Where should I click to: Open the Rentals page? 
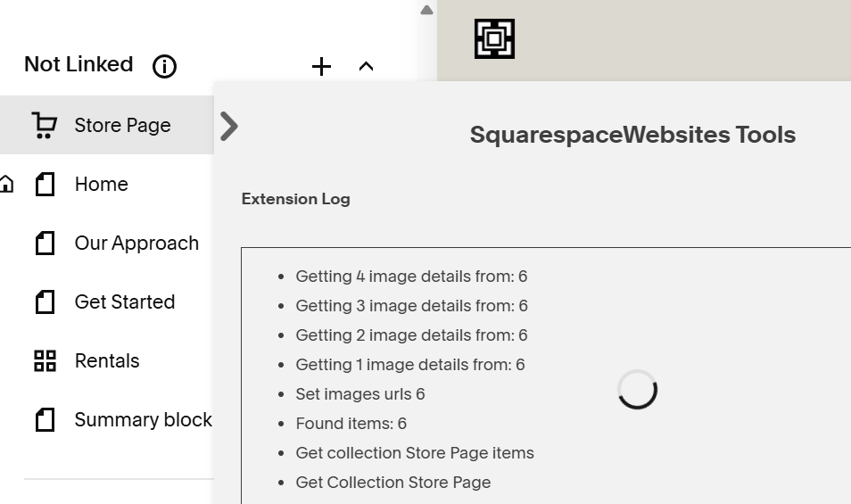tap(107, 360)
